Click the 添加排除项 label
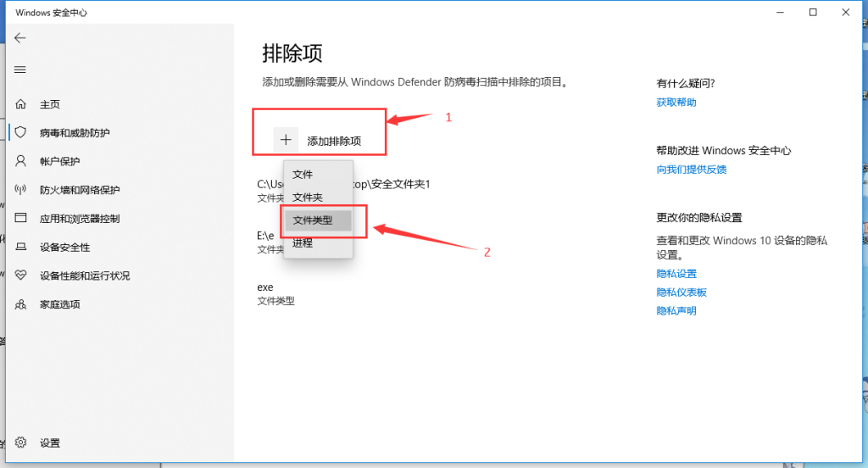 (x=334, y=142)
